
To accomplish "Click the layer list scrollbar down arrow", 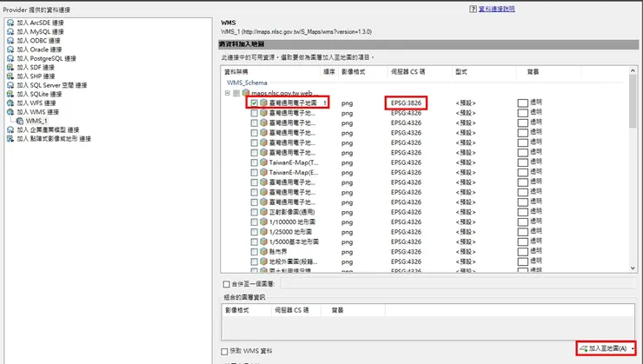I will [x=633, y=268].
